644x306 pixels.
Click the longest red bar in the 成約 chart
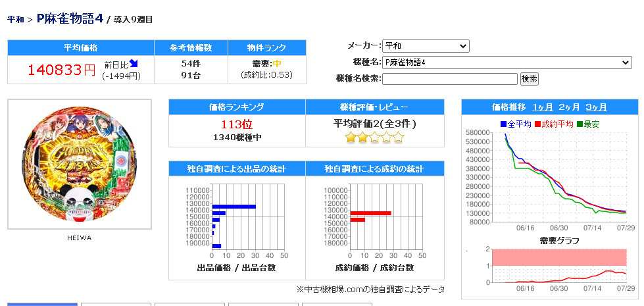370,213
